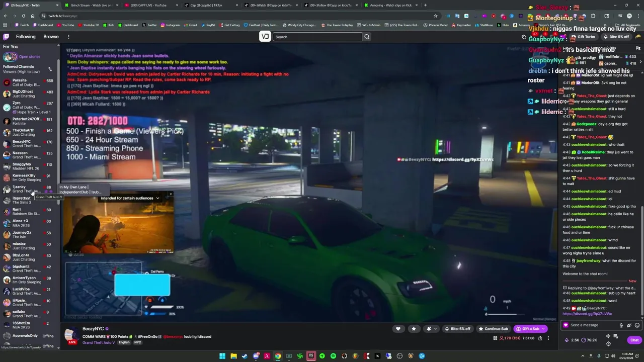Image resolution: width=644 pixels, height=362 pixels.
Task: Open SnaggyMo channel in sidebar
Action: [29, 166]
